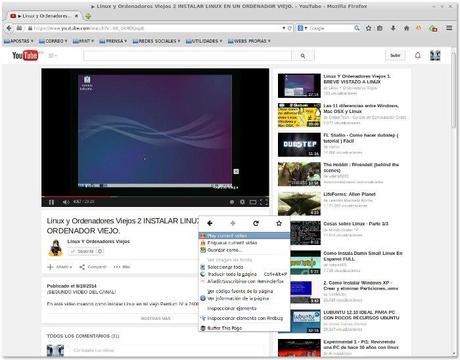
Task: Open 'Las 11 diferencias entre Windows' video thumbnail
Action: click(299, 115)
